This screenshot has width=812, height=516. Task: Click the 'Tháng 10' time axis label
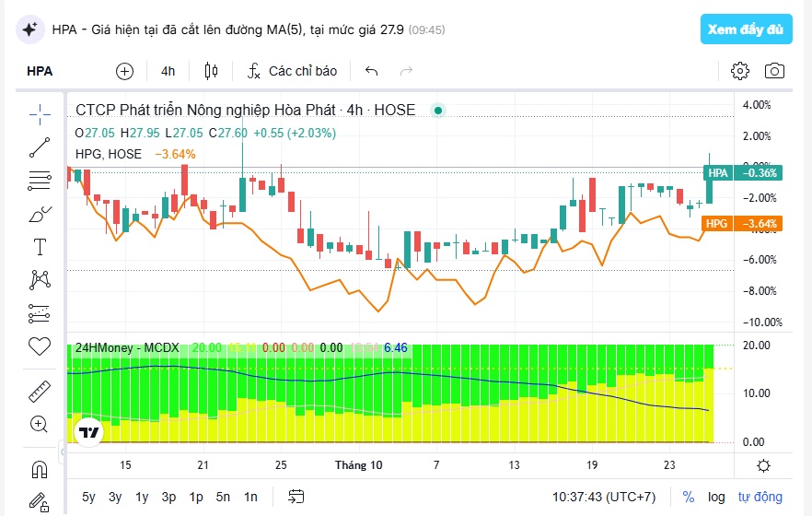pyautogui.click(x=358, y=464)
